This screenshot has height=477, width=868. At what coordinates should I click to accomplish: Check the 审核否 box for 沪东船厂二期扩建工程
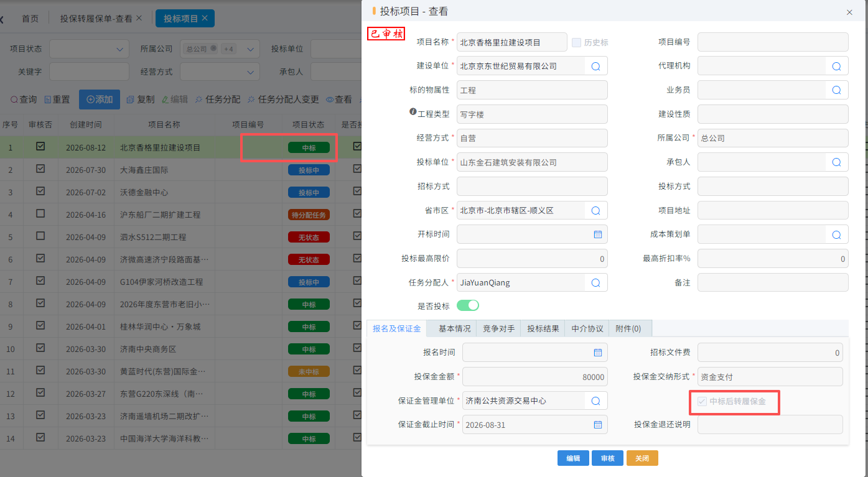(x=40, y=214)
